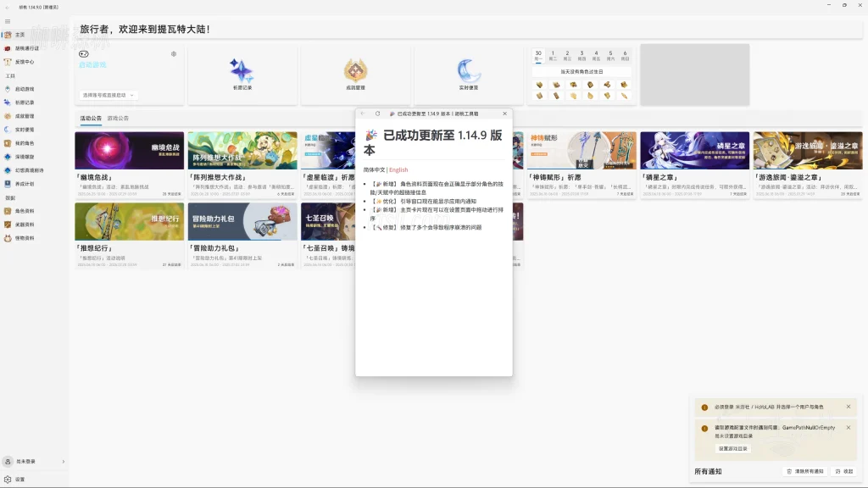Screen dimensions: 868x488
Task: Open 启动游戏 from the sidebar
Action: (25, 88)
